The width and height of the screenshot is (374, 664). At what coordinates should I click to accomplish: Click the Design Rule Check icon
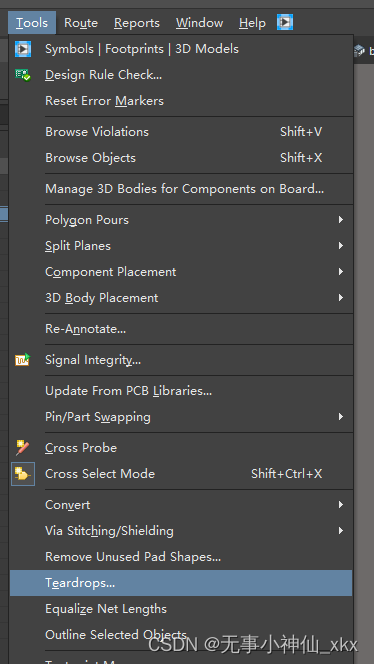tap(23, 75)
